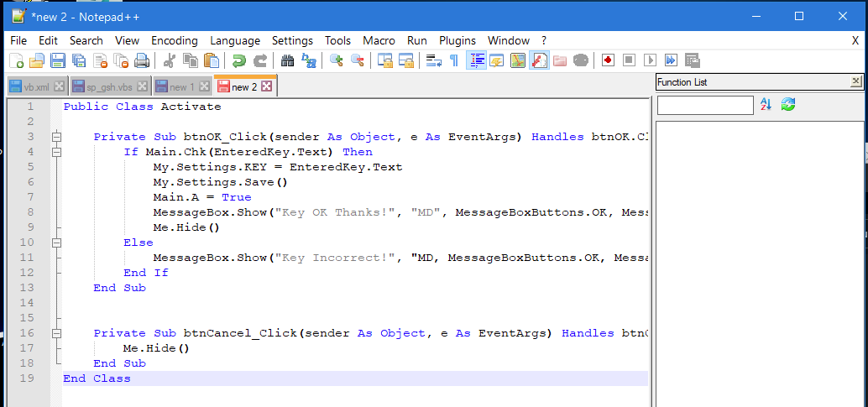Click the "My.Settings.Save()" code line
This screenshot has height=407, width=868.
[x=220, y=182]
